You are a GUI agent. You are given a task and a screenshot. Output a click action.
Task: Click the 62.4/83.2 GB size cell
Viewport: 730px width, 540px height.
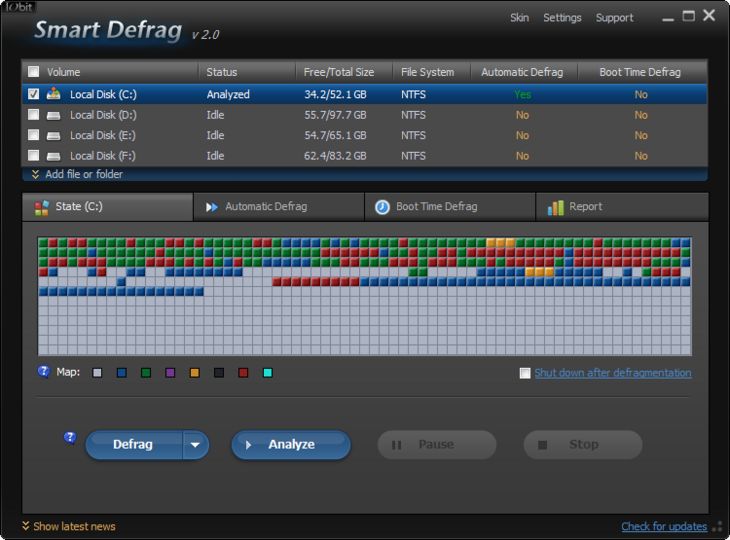point(335,156)
